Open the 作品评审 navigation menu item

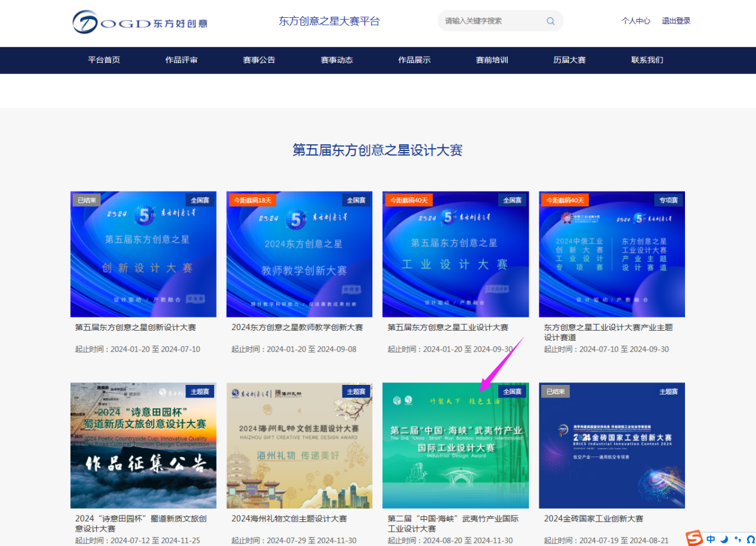pos(181,60)
